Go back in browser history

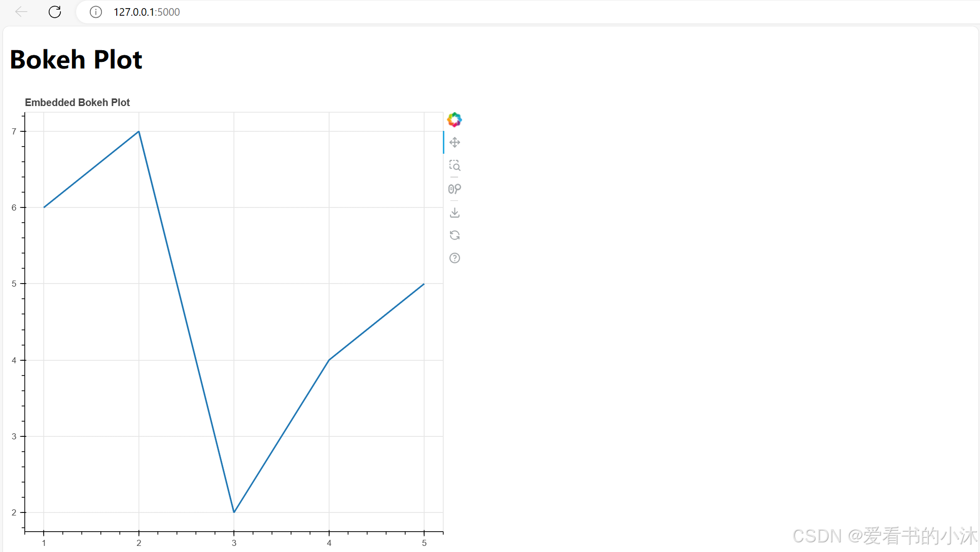(x=21, y=12)
